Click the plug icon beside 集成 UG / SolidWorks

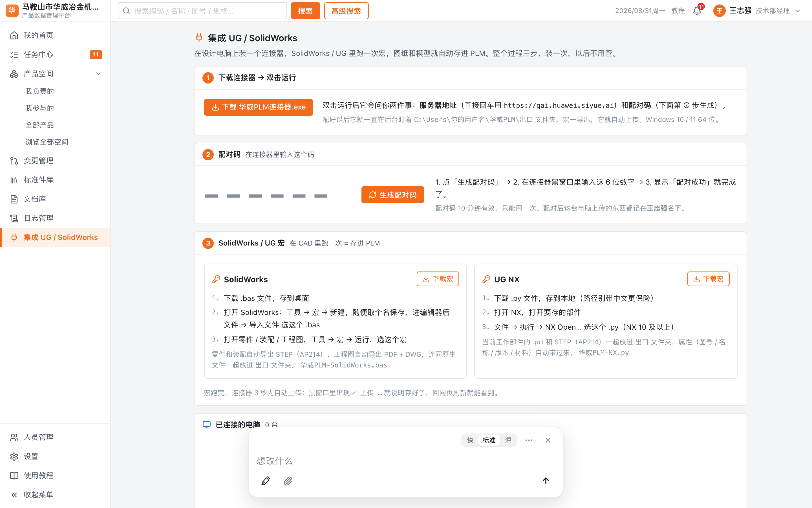click(x=14, y=237)
